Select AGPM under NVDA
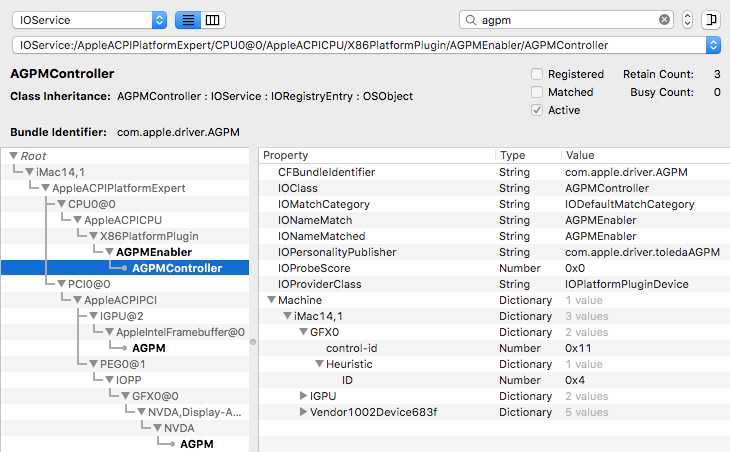This screenshot has height=452, width=730. (196, 444)
